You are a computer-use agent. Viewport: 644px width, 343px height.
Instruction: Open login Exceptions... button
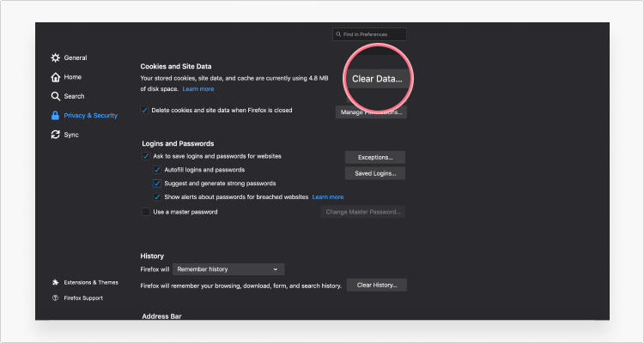[375, 157]
